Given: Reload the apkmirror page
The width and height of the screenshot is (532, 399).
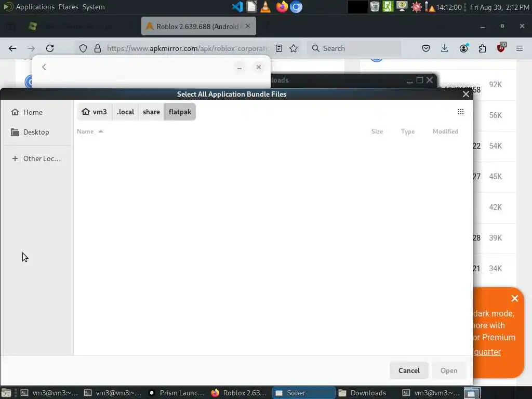Looking at the screenshot, I should click(50, 48).
